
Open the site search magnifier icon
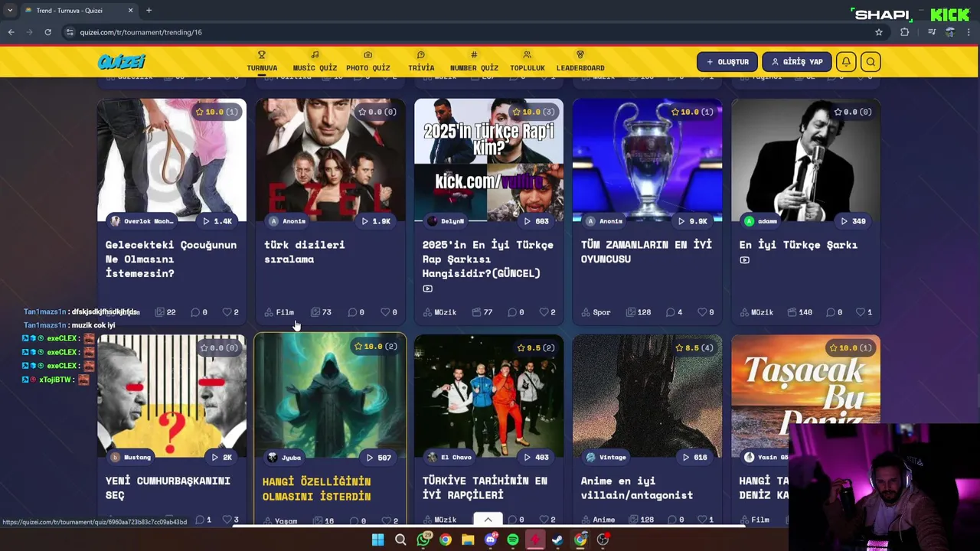[x=871, y=62]
